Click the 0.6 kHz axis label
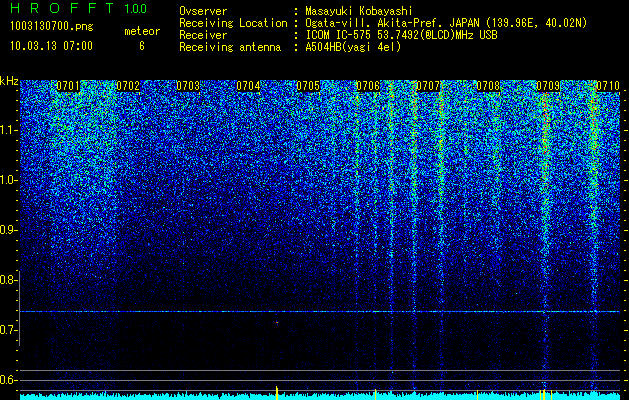This screenshot has height=400, width=629. 9,380
